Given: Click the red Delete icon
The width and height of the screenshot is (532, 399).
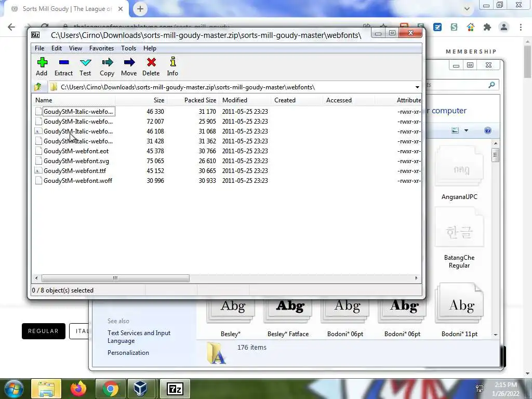Looking at the screenshot, I should pos(151,66).
